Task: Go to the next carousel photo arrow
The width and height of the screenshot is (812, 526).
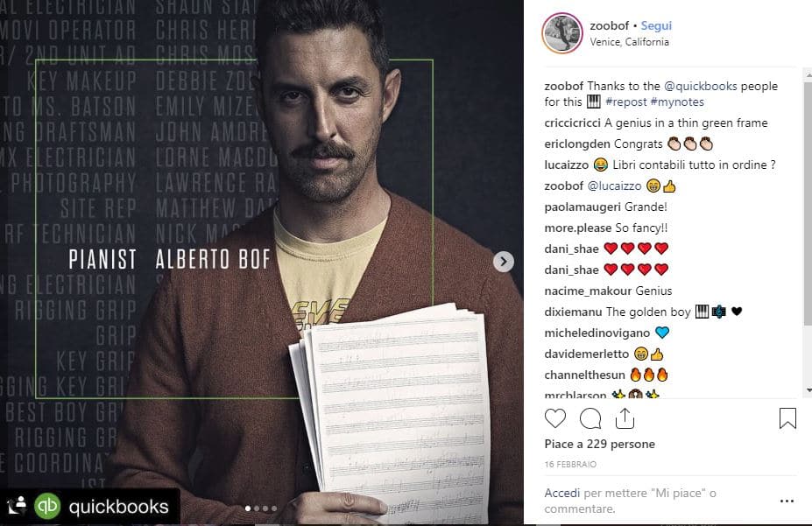Action: pyautogui.click(x=504, y=261)
